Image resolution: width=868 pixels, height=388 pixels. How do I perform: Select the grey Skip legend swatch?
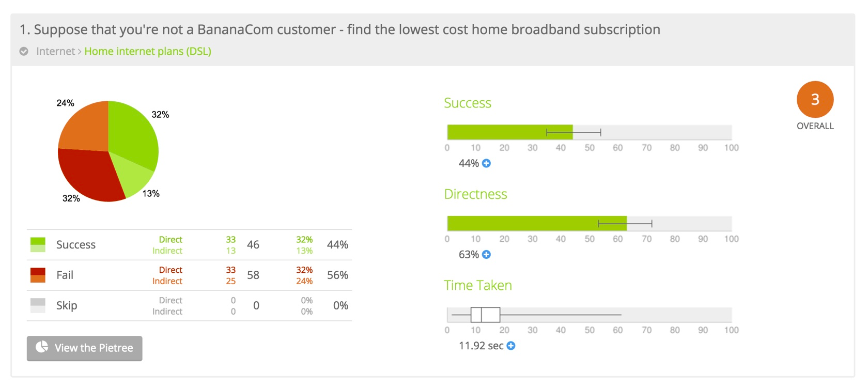(38, 306)
